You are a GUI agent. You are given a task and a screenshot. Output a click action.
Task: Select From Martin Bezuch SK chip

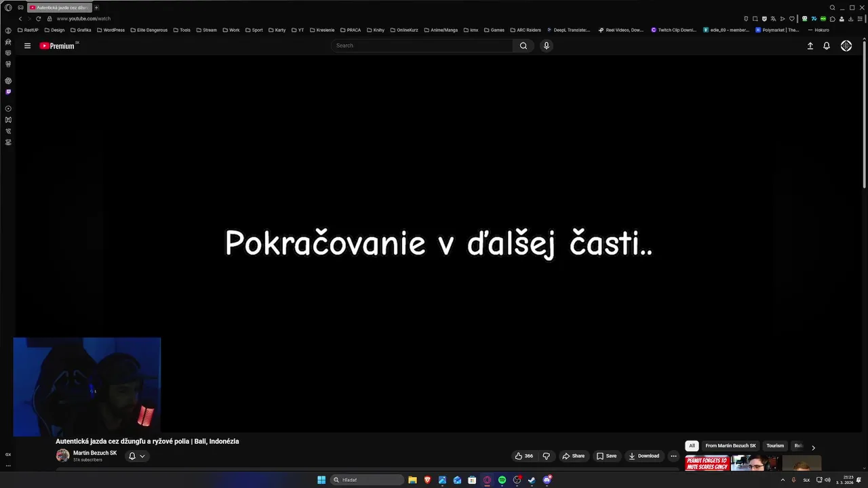click(x=730, y=446)
